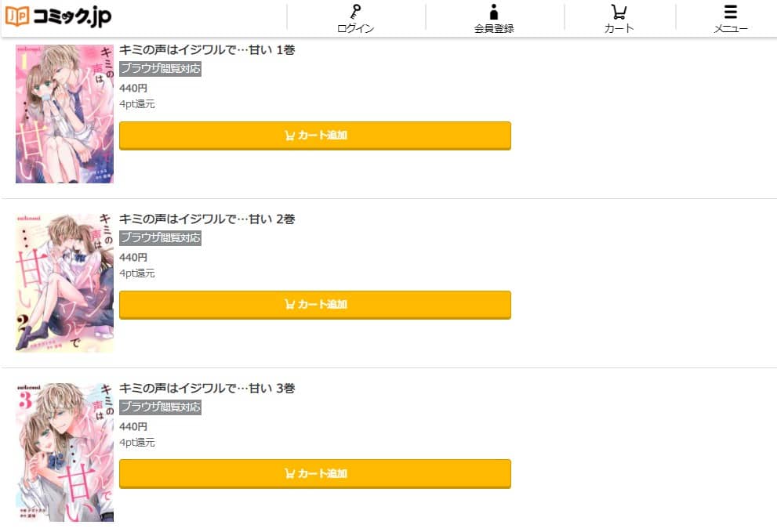Click title キミの声はイジワルで…甘い 1巻

(207, 50)
